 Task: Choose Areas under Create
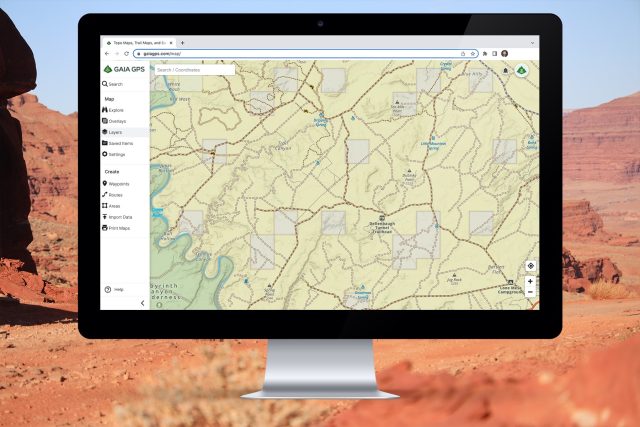(x=115, y=206)
